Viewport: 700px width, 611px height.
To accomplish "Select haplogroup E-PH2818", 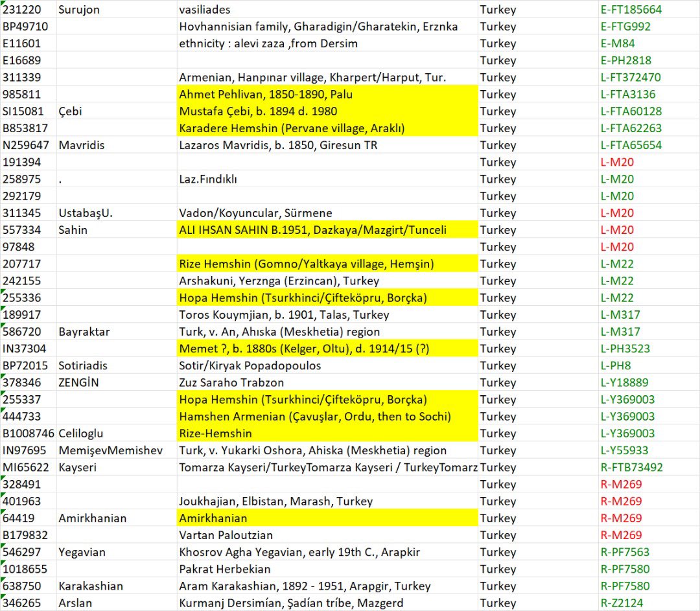I will (x=649, y=60).
